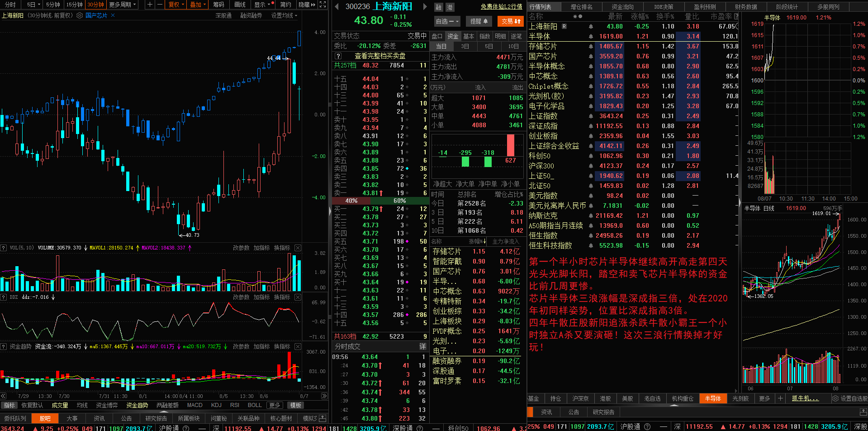Switch to the 15分钟 period tab

pos(74,5)
